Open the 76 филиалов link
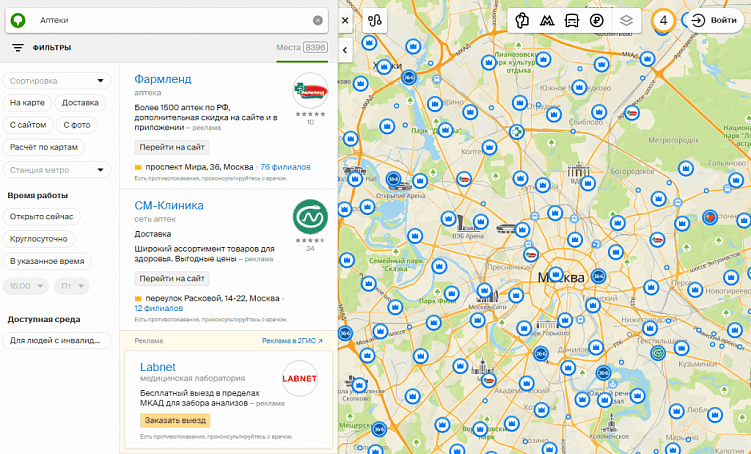The image size is (751, 454). tap(285, 167)
